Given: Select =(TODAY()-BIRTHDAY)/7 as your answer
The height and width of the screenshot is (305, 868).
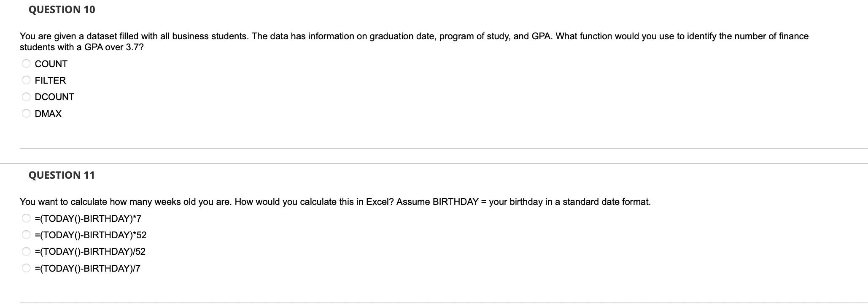Looking at the screenshot, I should tap(25, 268).
